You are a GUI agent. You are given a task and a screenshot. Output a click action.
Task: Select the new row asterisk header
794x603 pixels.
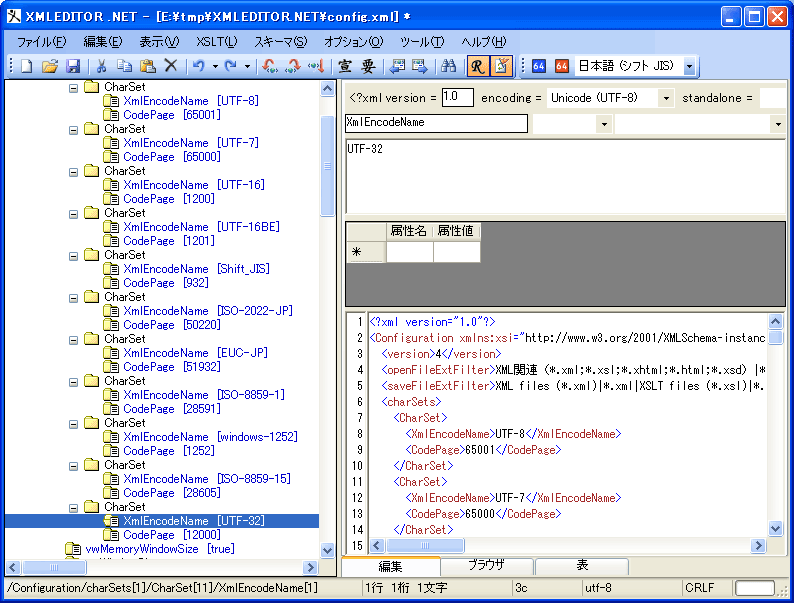366,252
